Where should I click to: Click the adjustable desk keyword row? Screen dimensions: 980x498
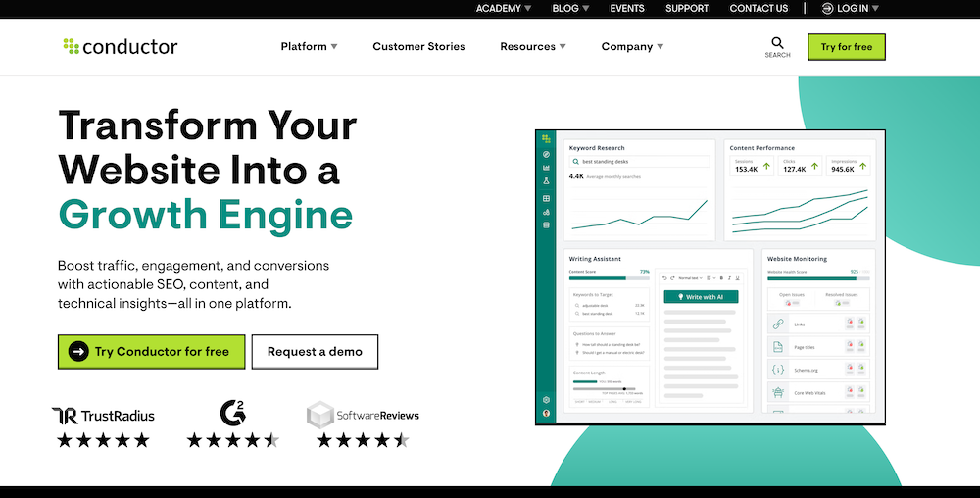point(610,306)
